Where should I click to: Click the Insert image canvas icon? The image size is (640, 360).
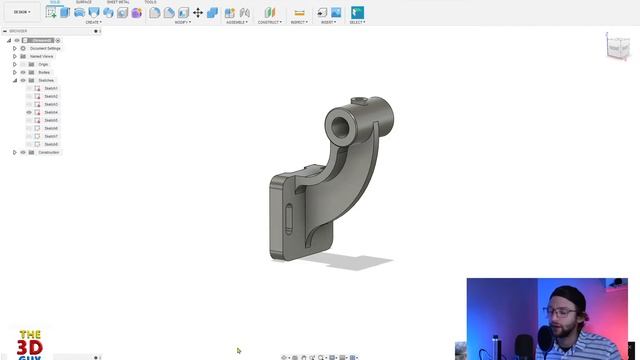coord(336,13)
